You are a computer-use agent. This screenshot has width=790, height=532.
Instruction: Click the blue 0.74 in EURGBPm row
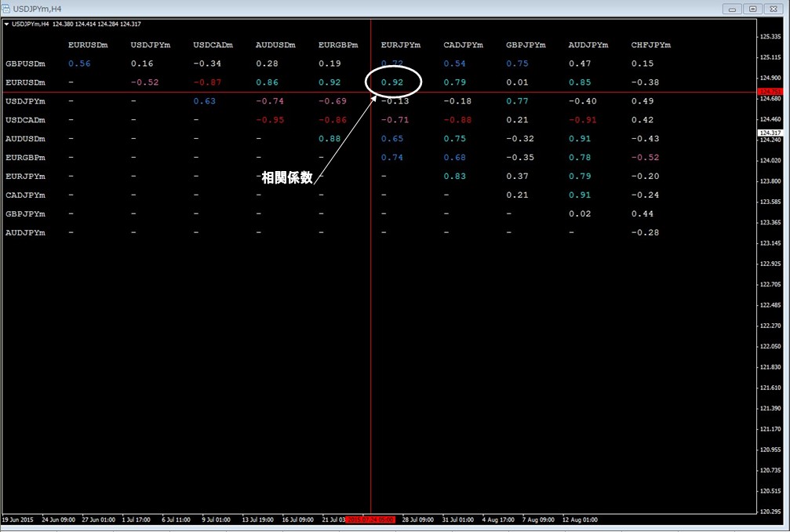click(x=392, y=157)
